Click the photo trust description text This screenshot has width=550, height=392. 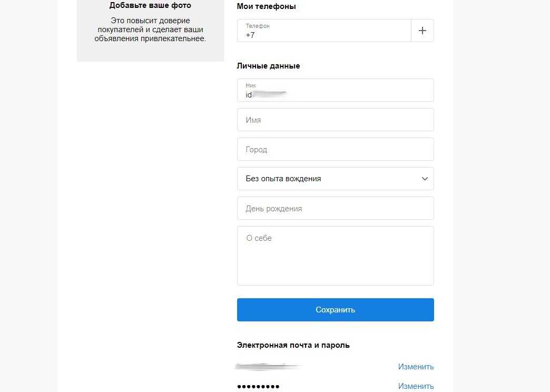[150, 30]
